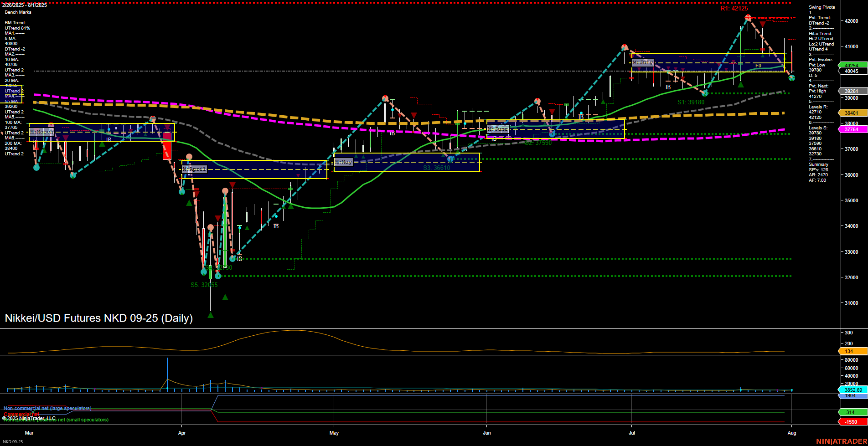Click the 80000 tick on volume axis
Viewport: 868px width, 446px height.
pyautogui.click(x=852, y=360)
